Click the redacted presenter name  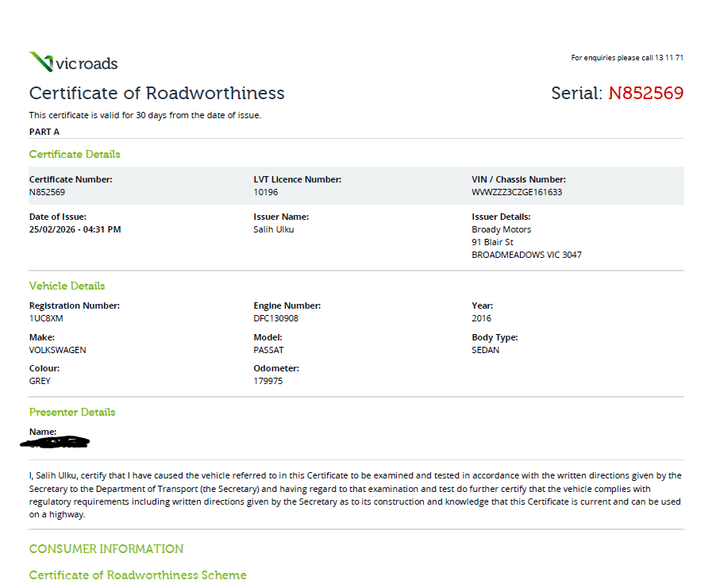point(56,441)
